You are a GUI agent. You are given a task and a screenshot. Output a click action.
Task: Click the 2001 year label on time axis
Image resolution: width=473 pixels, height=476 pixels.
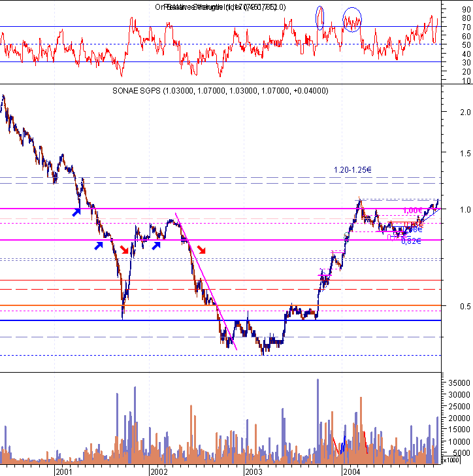pyautogui.click(x=64, y=471)
